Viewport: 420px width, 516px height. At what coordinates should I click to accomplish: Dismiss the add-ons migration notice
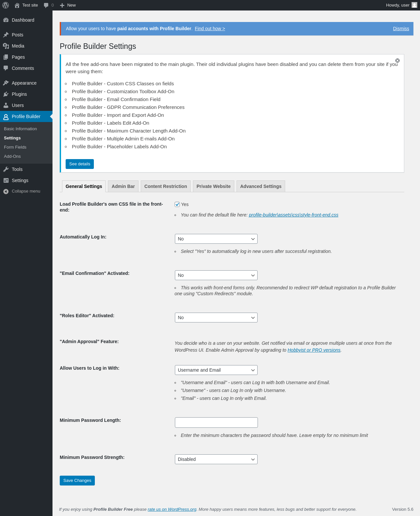point(397,61)
